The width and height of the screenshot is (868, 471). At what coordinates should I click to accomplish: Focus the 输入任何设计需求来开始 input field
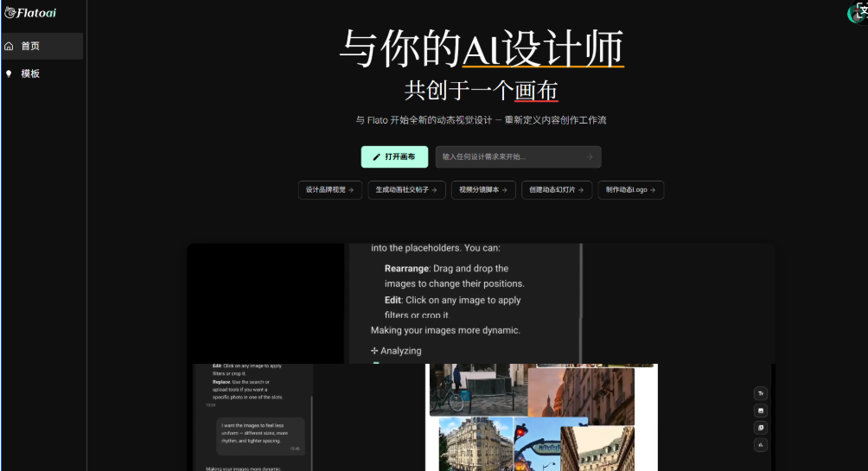(x=510, y=157)
